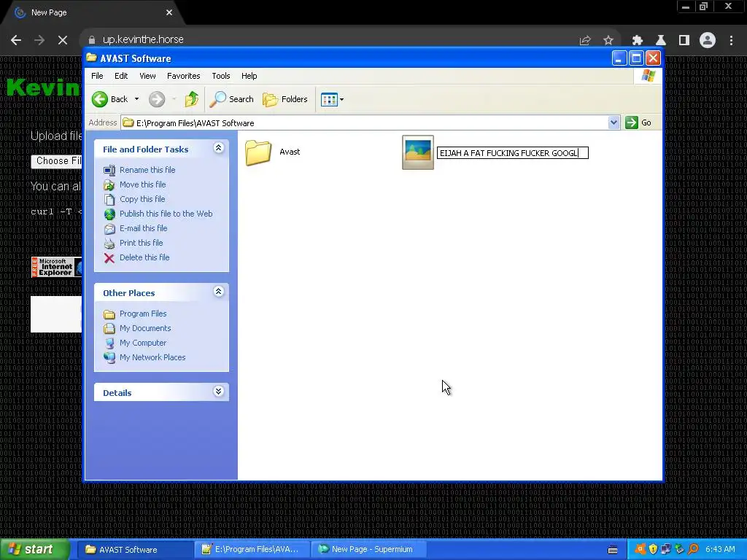Click the Start button

click(34, 549)
